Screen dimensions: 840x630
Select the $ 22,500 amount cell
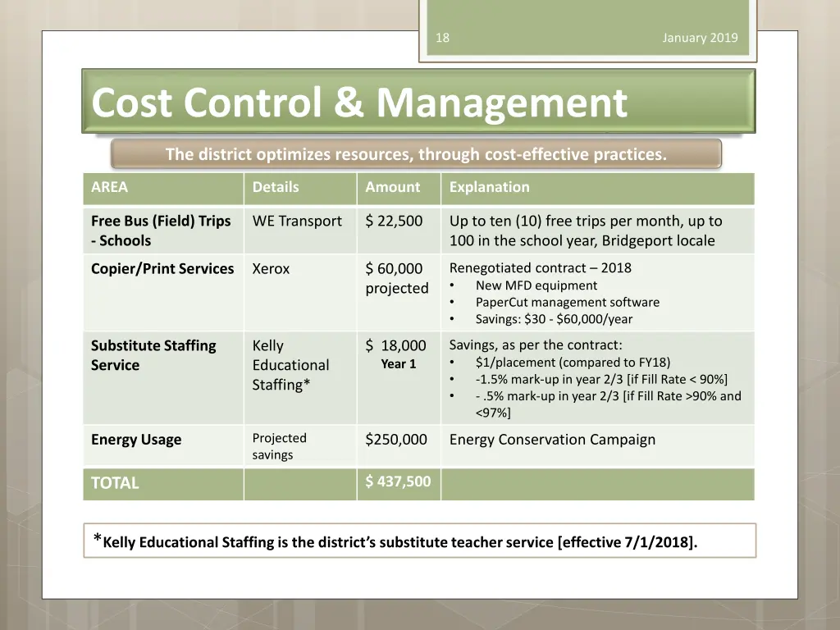[x=394, y=221]
